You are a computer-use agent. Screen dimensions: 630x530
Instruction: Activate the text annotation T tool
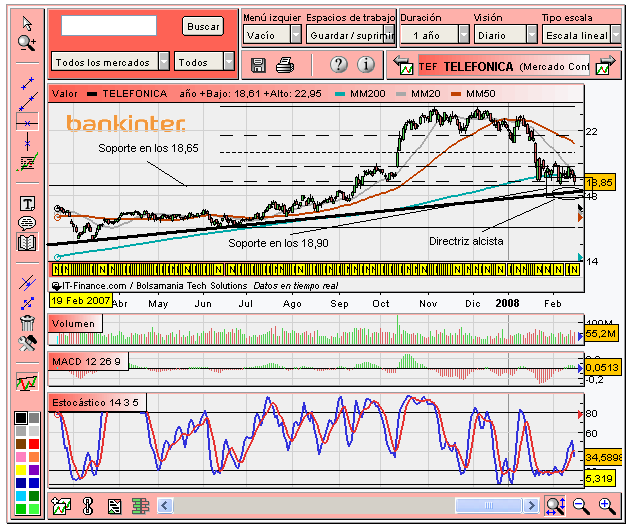tap(27, 204)
